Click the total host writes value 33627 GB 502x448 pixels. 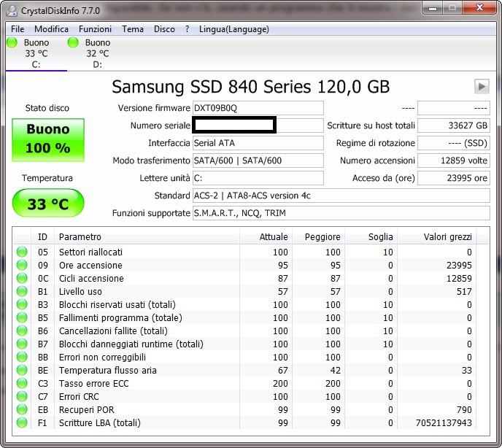454,125
